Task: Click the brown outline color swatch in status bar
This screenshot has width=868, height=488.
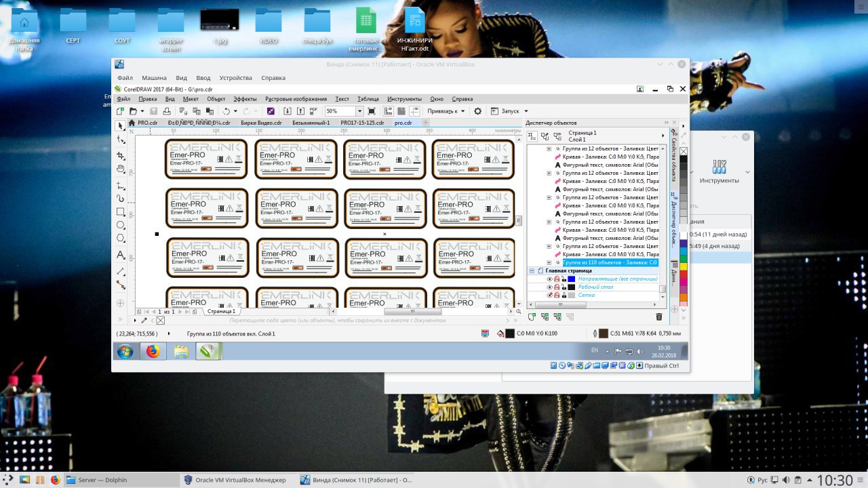Action: point(603,333)
